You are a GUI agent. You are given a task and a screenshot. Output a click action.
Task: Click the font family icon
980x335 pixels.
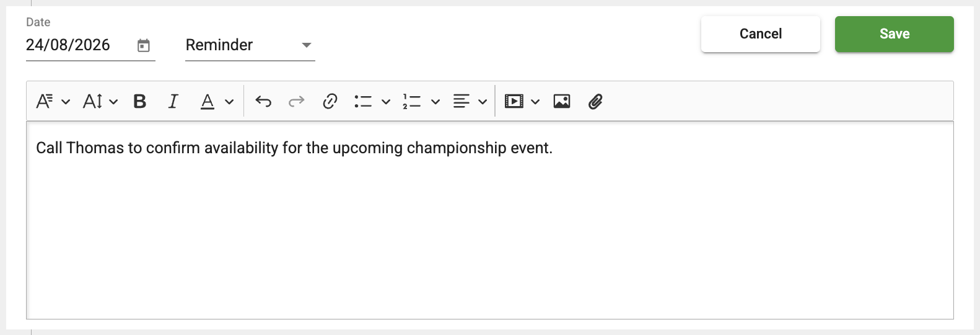click(x=45, y=101)
